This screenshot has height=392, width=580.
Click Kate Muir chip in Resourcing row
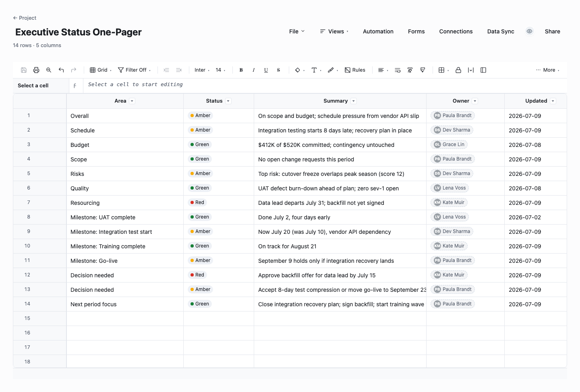449,202
